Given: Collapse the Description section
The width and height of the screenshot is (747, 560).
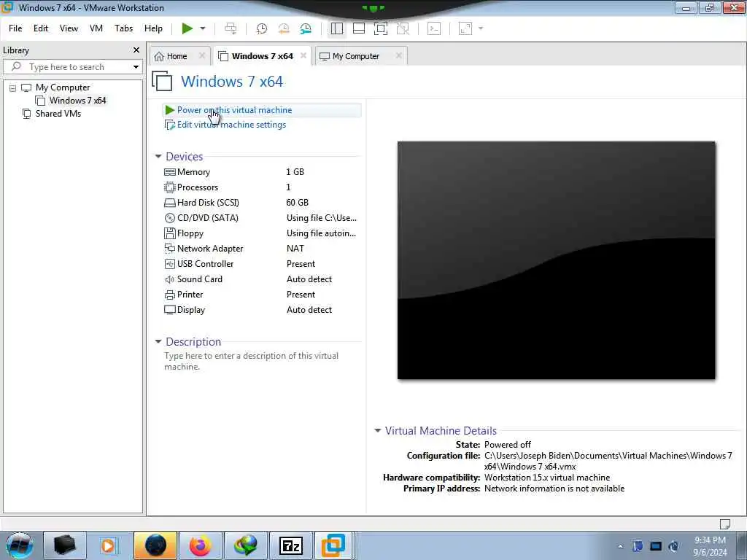Looking at the screenshot, I should click(x=158, y=341).
